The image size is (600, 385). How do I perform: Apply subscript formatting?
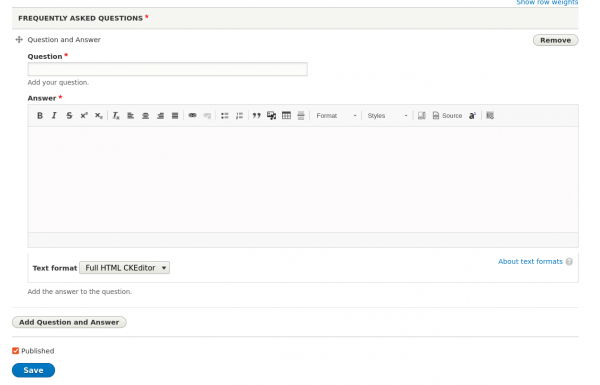coord(98,116)
